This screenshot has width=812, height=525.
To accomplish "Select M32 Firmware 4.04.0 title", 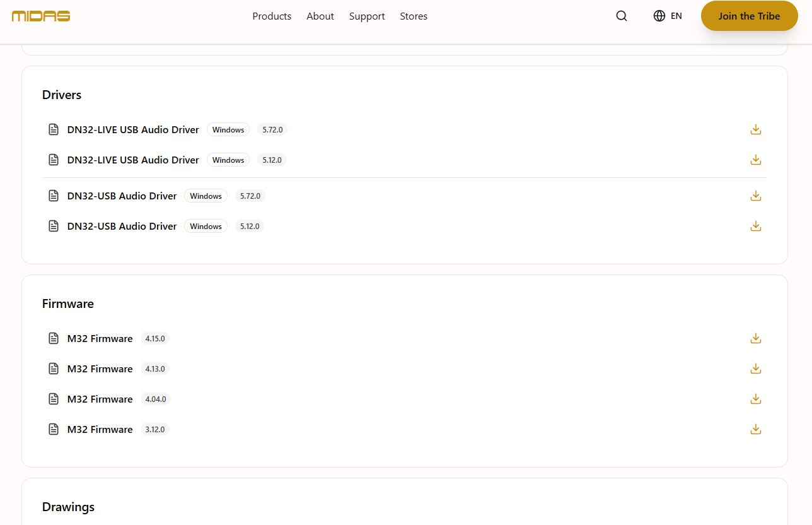I will click(x=100, y=399).
